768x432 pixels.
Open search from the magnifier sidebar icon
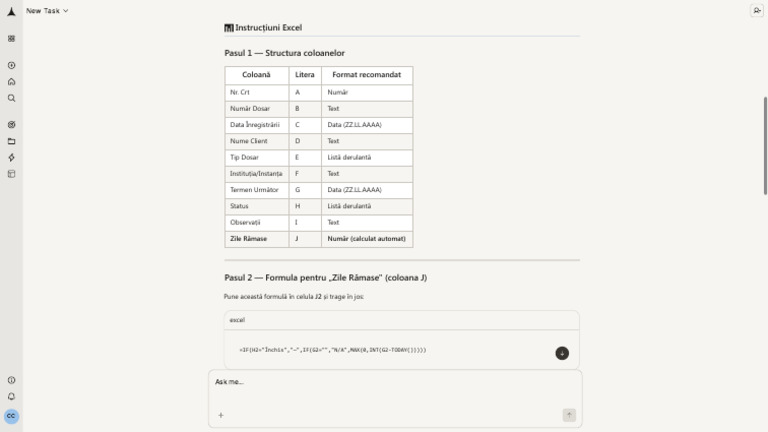(11, 98)
